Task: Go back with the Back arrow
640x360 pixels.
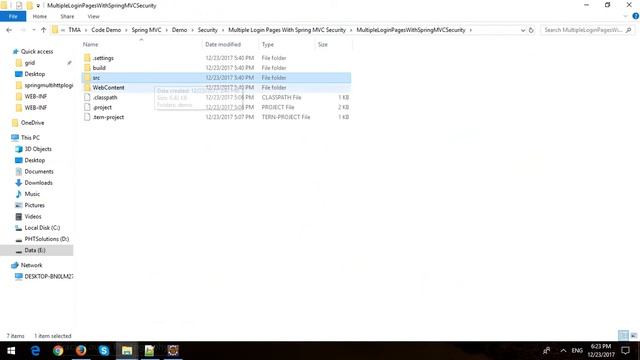Action: pos(9,30)
